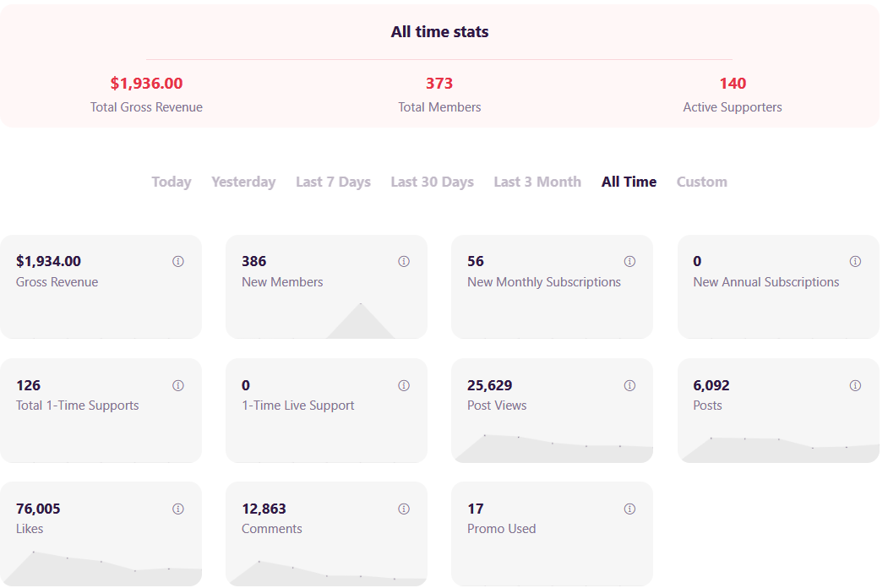Open info icon for 1-Time Live Support

404,385
